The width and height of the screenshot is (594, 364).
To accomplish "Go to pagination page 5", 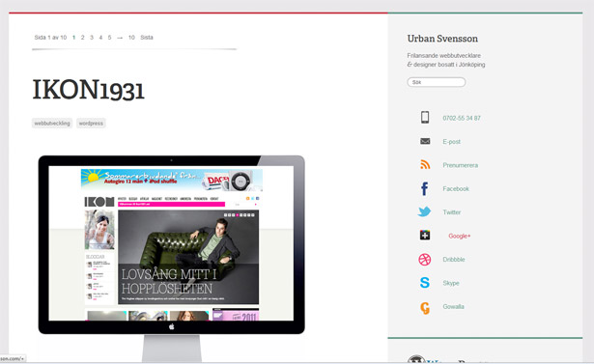I will (x=109, y=38).
